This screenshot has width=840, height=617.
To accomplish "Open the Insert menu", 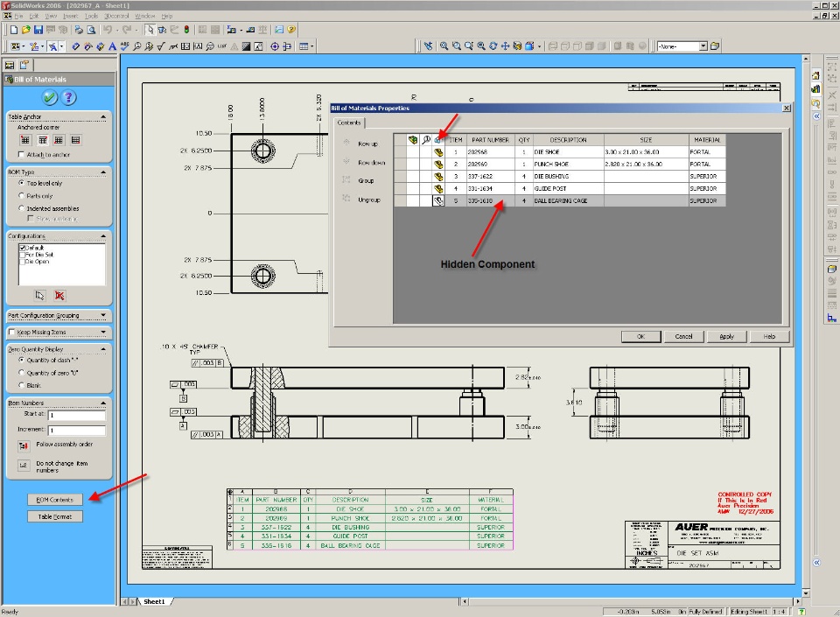I will point(70,16).
